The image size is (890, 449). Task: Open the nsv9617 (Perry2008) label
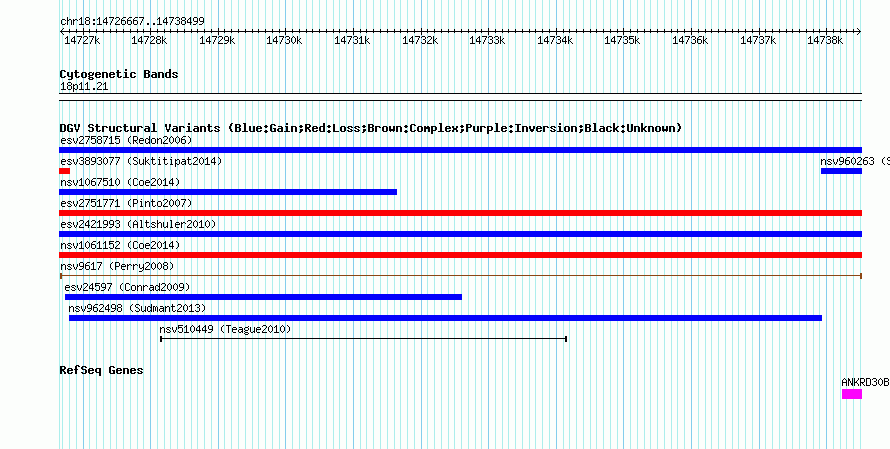pos(117,266)
